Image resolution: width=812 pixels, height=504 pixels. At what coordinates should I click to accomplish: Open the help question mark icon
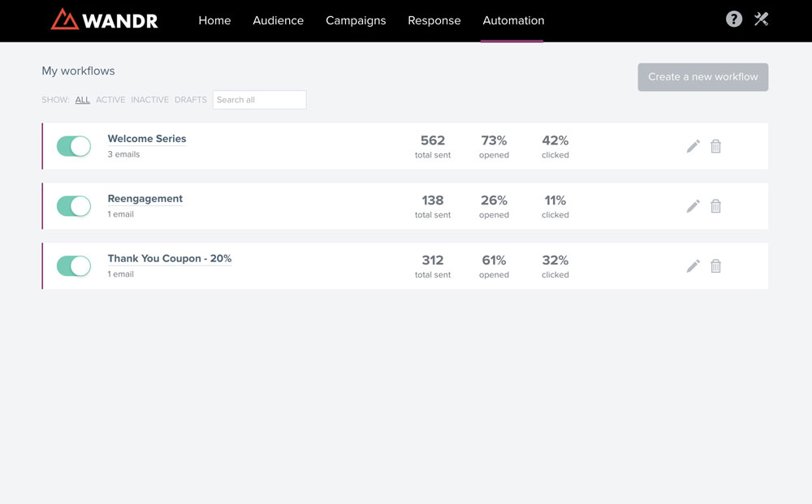(733, 19)
